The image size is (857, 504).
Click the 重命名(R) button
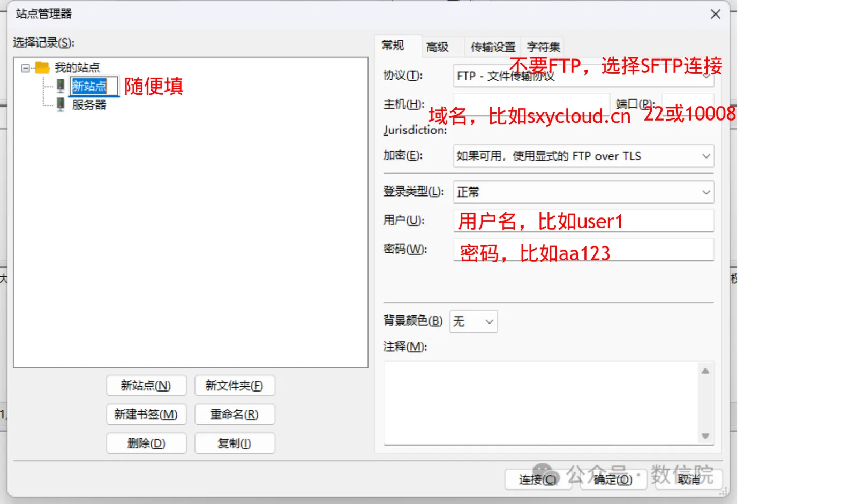point(235,415)
